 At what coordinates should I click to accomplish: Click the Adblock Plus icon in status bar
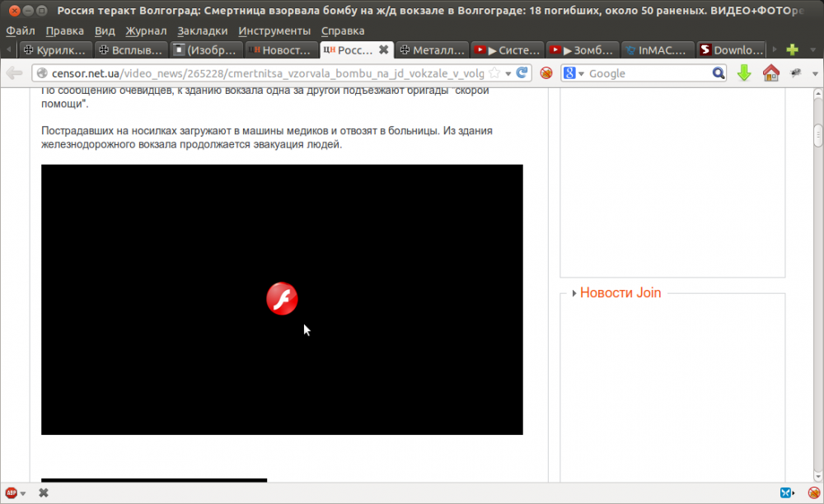(x=11, y=492)
